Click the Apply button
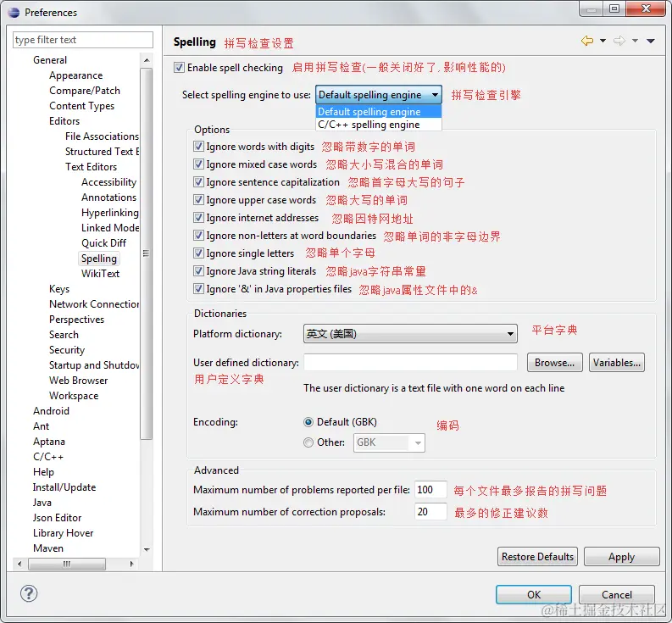 pyautogui.click(x=621, y=557)
